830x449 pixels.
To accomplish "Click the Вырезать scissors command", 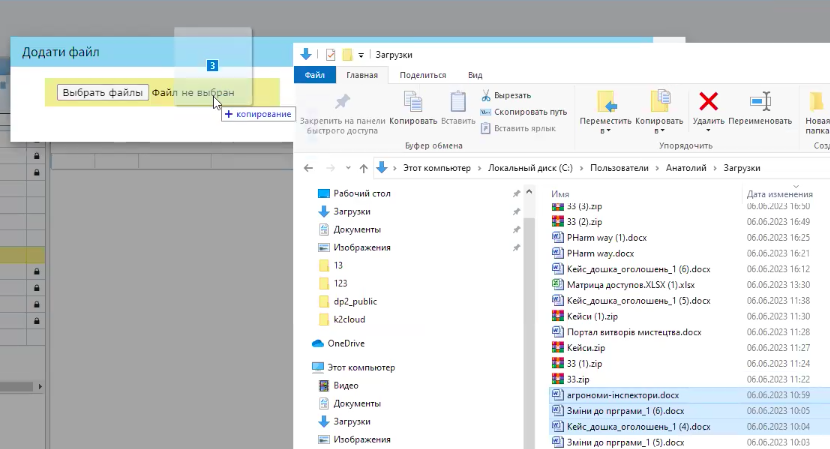I will pos(506,95).
